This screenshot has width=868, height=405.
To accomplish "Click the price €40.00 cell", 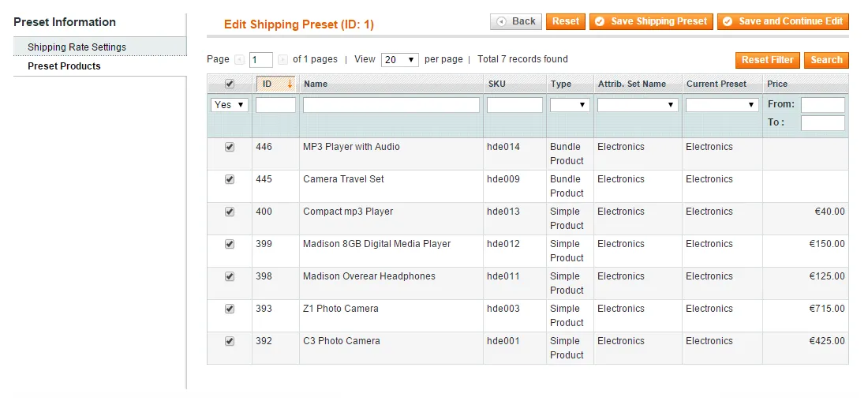I will (830, 212).
